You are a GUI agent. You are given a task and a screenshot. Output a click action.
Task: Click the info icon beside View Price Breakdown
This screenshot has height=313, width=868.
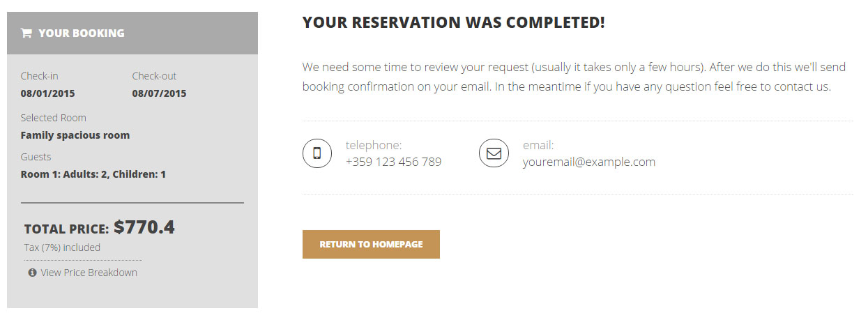point(32,273)
